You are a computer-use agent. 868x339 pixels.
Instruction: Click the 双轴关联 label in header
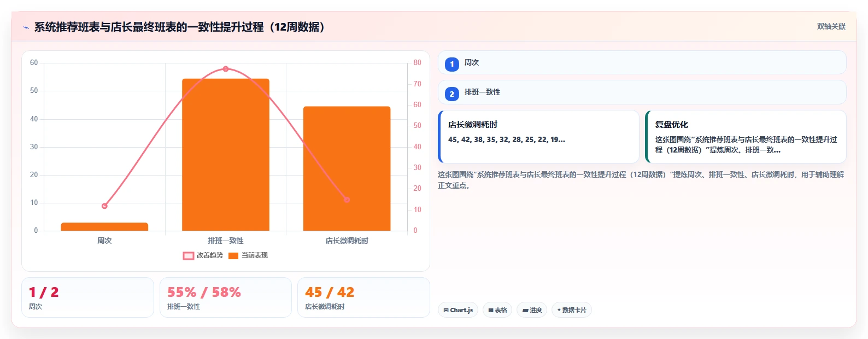pyautogui.click(x=831, y=27)
